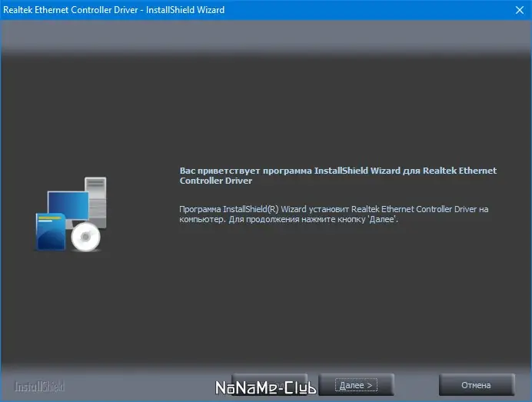Click the welcome heading 'Вас приветствует программа InstallShield Wizard'

click(x=290, y=171)
